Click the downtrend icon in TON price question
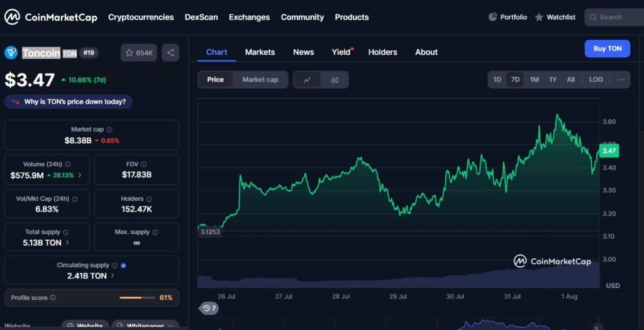This screenshot has height=330, width=644. pyautogui.click(x=16, y=102)
